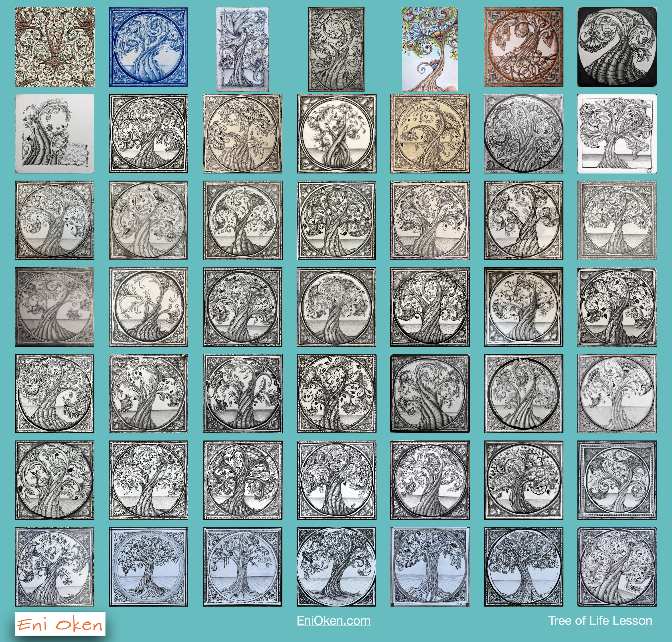The width and height of the screenshot is (672, 642).
Task: Select the tree with bold black floral canopy
Action: pos(523,480)
